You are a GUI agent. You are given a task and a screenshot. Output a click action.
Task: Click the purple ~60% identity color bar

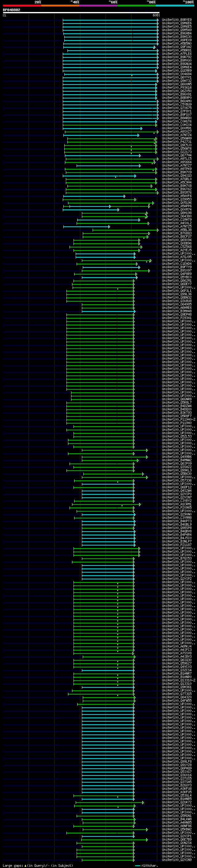[98, 6]
